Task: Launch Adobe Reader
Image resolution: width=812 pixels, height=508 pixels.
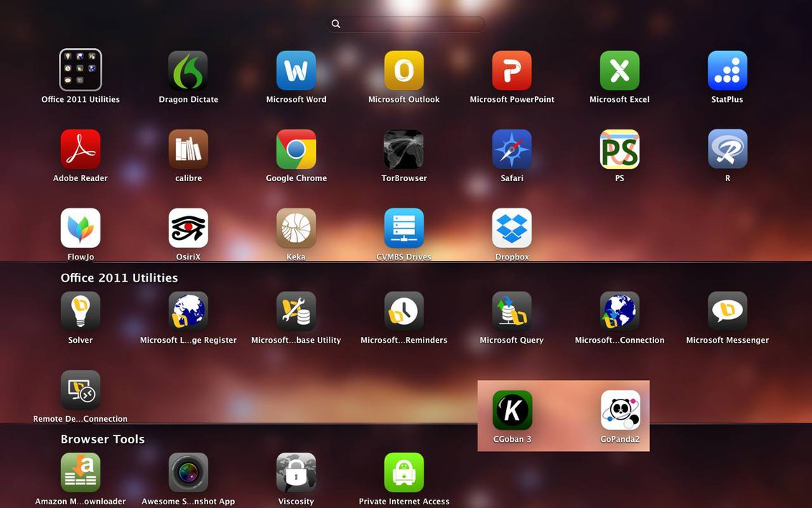Action: pyautogui.click(x=80, y=149)
